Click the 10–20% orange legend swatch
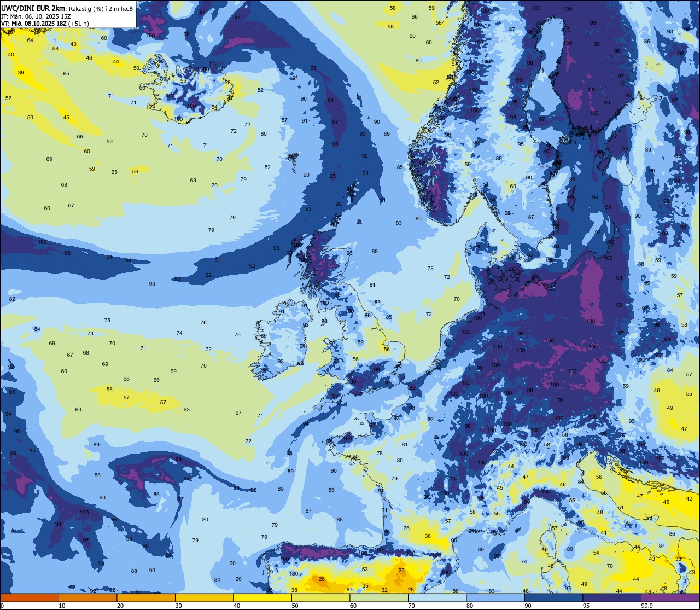 [x=87, y=597]
